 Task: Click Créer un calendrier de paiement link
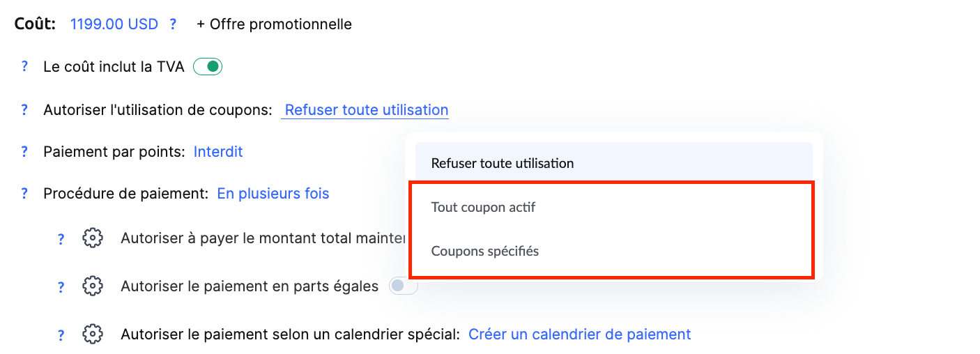tap(580, 334)
